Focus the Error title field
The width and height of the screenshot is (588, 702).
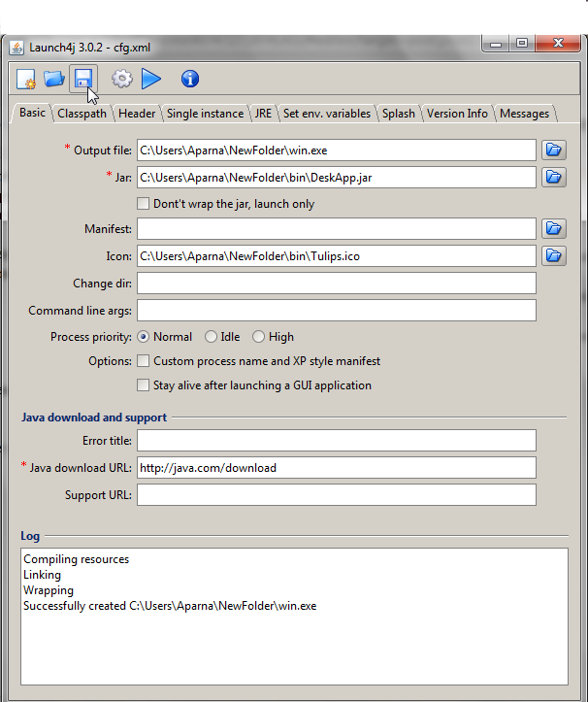point(337,441)
